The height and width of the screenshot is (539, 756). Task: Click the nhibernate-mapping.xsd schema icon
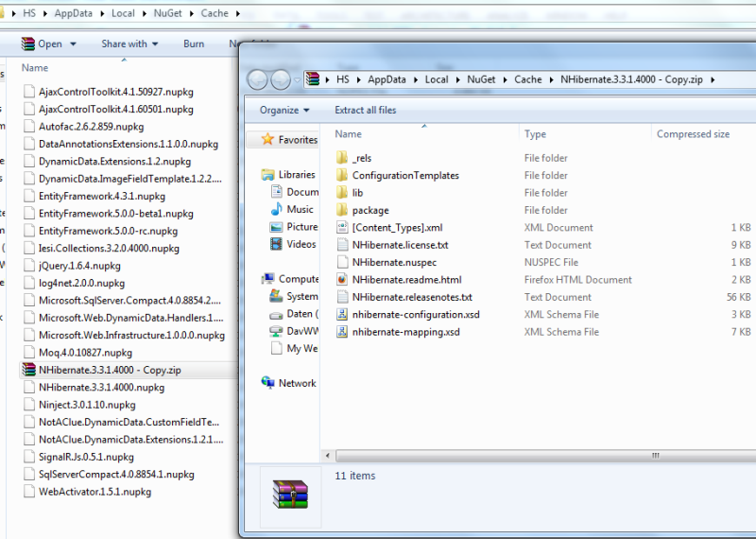point(342,332)
